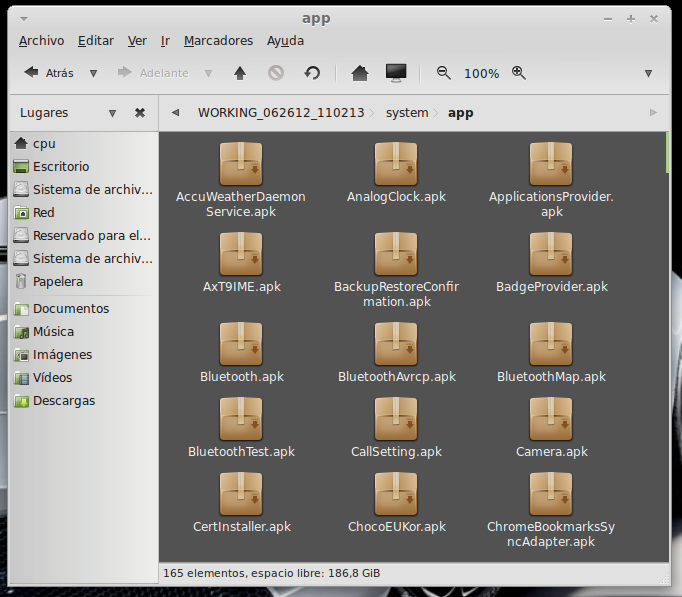Open the Adelante history dropdown arrow
The width and height of the screenshot is (682, 597).
208,73
